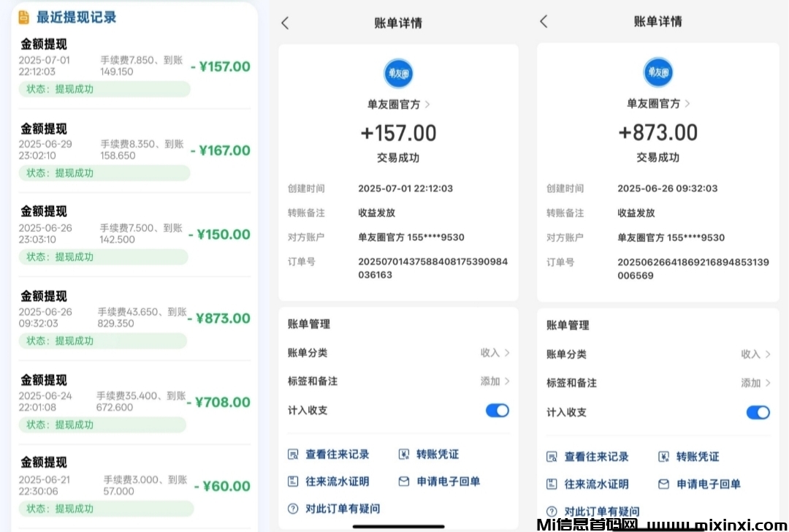The height and width of the screenshot is (532, 789).
Task: Tap the order number on the +873.00 bill
Action: click(693, 268)
